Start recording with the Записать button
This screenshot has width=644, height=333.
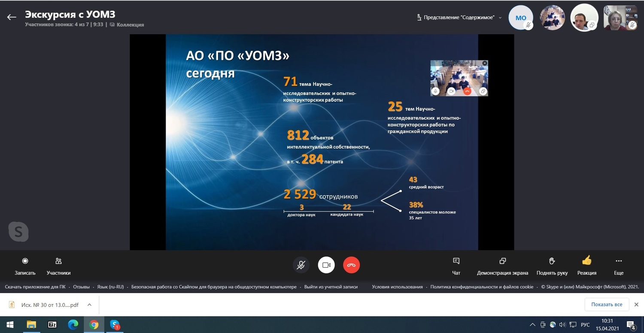pyautogui.click(x=25, y=266)
